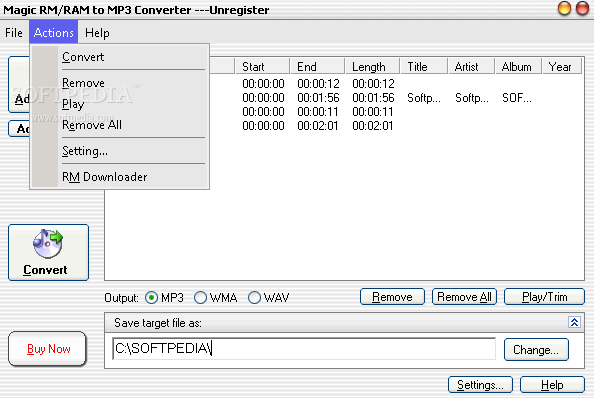Sort by the Title column header

(x=424, y=66)
